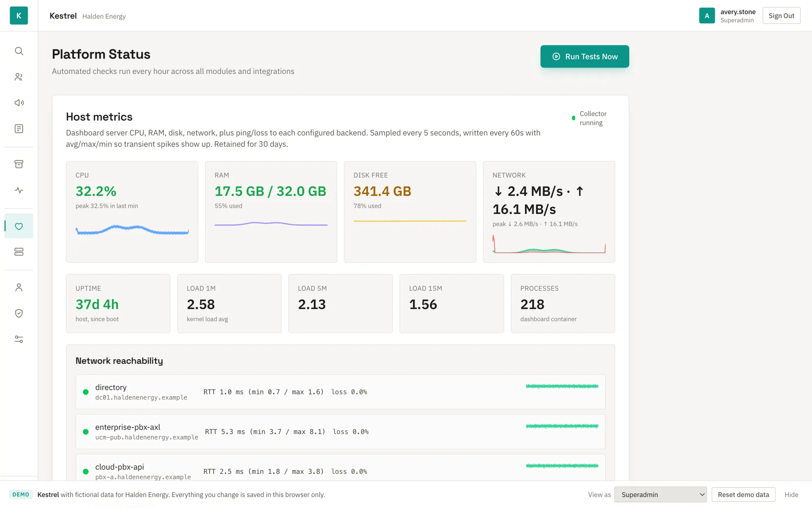Open the server stack sidebar icon

(x=19, y=252)
